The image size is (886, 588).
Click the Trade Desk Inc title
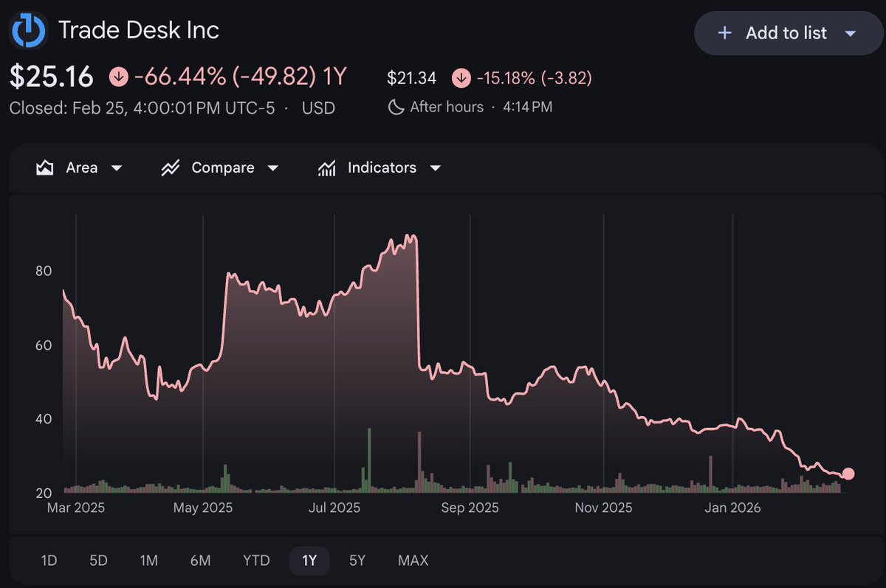click(x=139, y=30)
